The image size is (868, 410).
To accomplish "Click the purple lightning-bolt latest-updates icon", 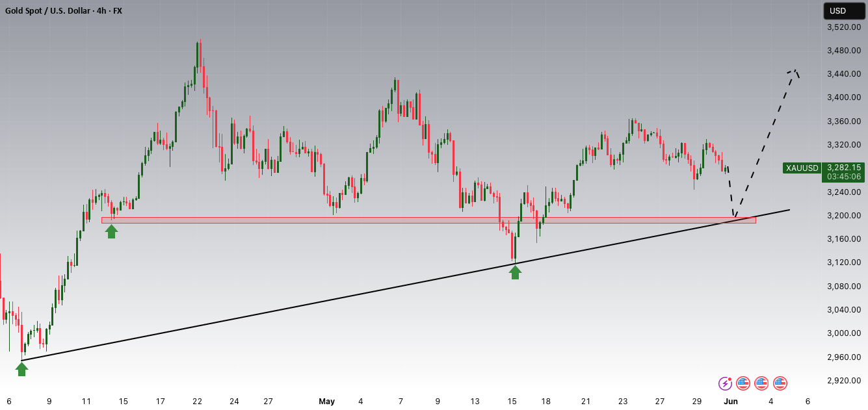I will (x=725, y=383).
